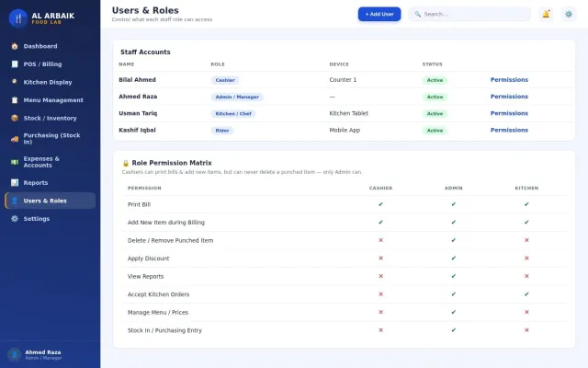
Task: Toggle Kitchen checkmark for Add New Item during Billing
Action: click(x=526, y=223)
